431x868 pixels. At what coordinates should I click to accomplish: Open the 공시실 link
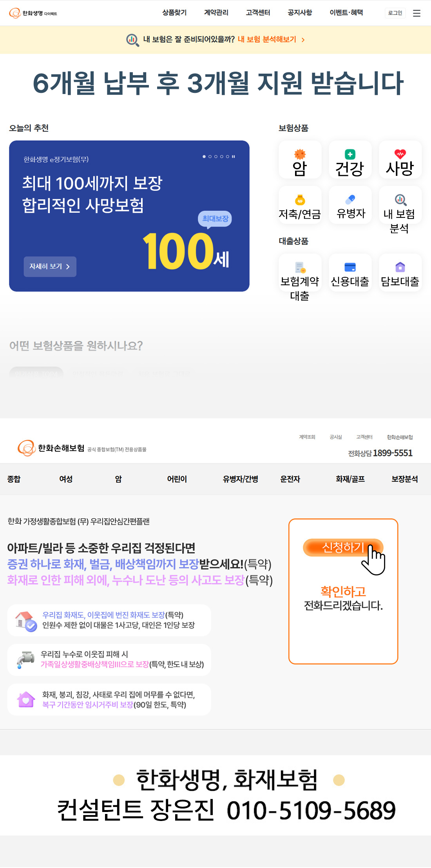[x=336, y=437]
